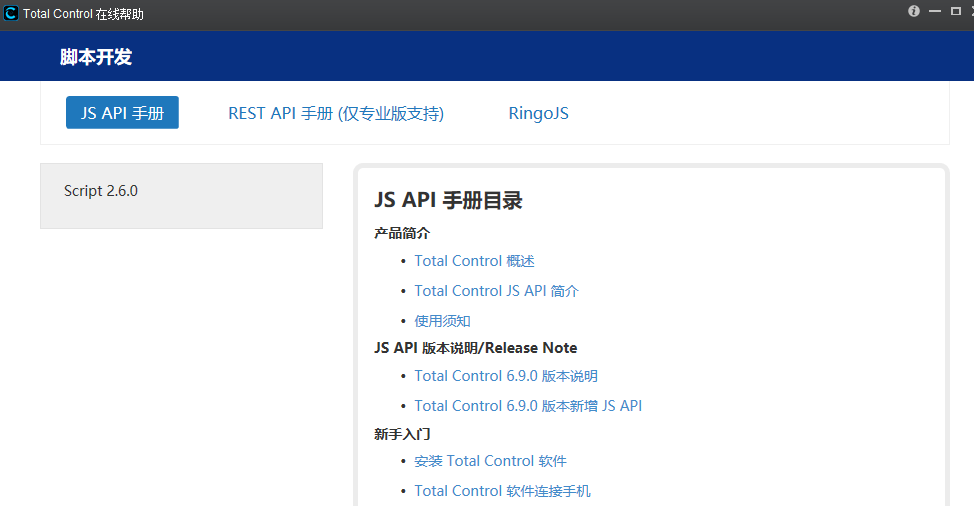This screenshot has width=974, height=506.
Task: Open Total Control 软件连接手机 link
Action: 503,490
